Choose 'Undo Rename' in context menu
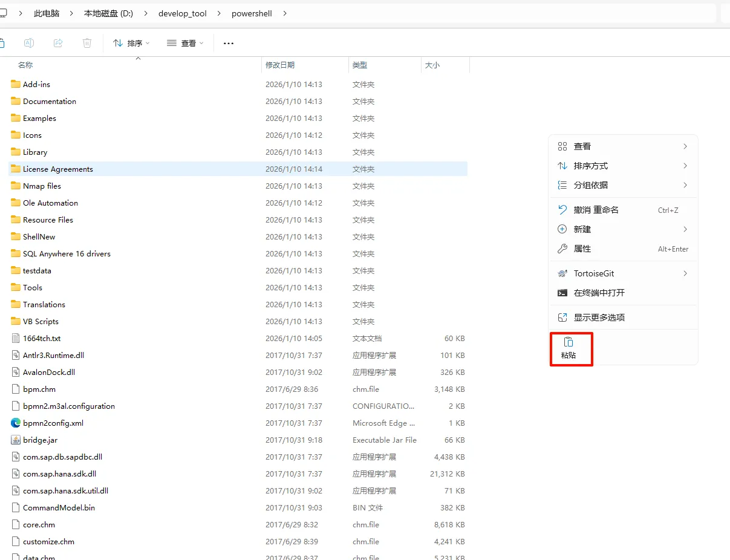 pyautogui.click(x=623, y=210)
